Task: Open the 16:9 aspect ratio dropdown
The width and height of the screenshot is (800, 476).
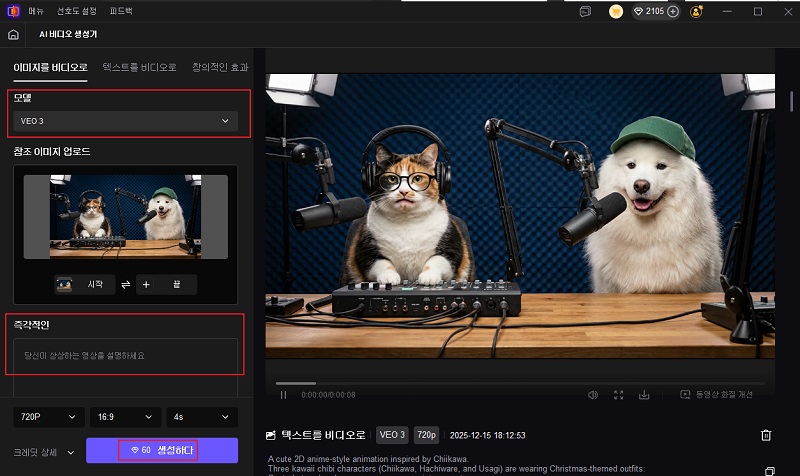Action: coord(126,417)
